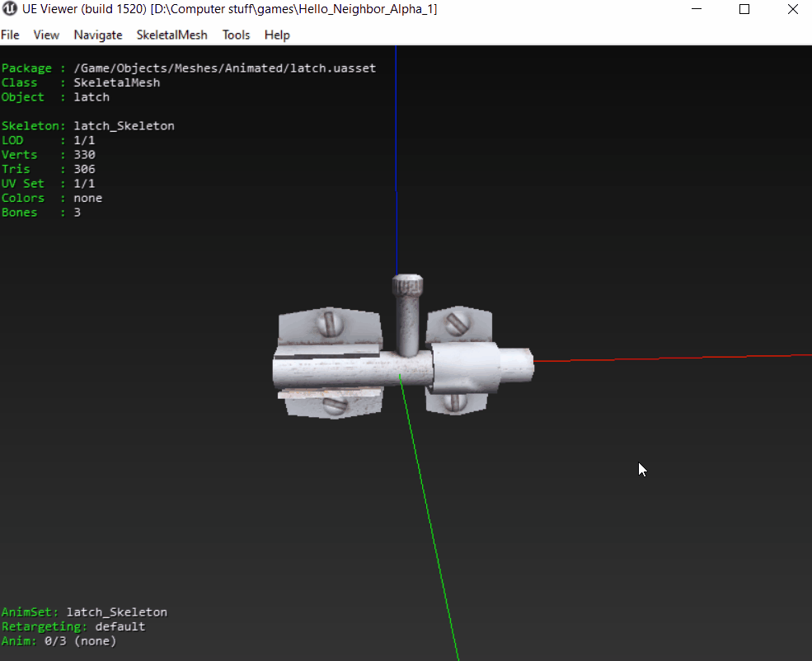Open the Navigate menu
The width and height of the screenshot is (812, 661).
click(x=98, y=35)
